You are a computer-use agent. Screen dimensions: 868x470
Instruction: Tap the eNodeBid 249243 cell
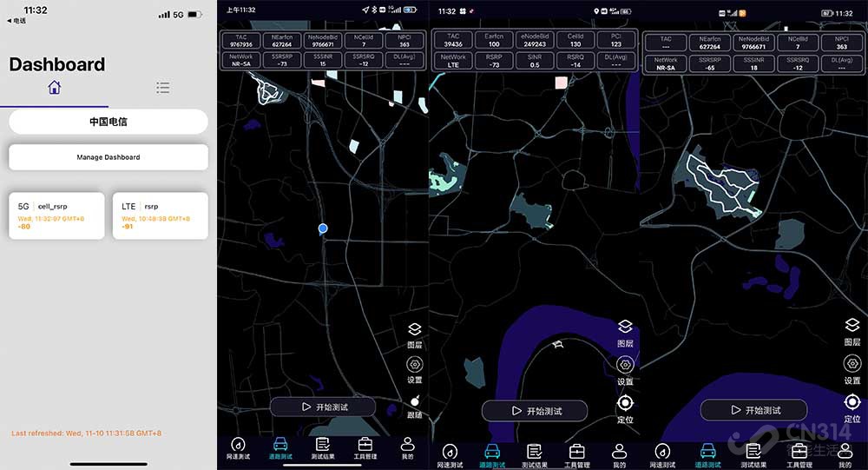tap(535, 40)
